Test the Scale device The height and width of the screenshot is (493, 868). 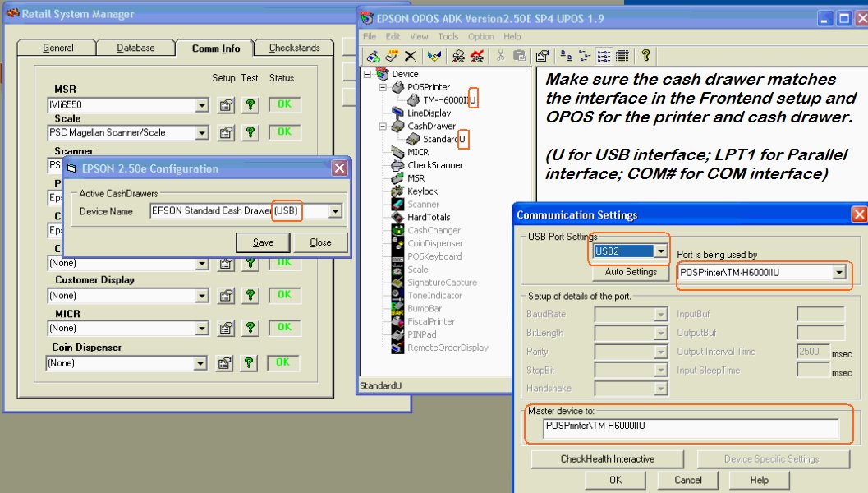pos(250,132)
